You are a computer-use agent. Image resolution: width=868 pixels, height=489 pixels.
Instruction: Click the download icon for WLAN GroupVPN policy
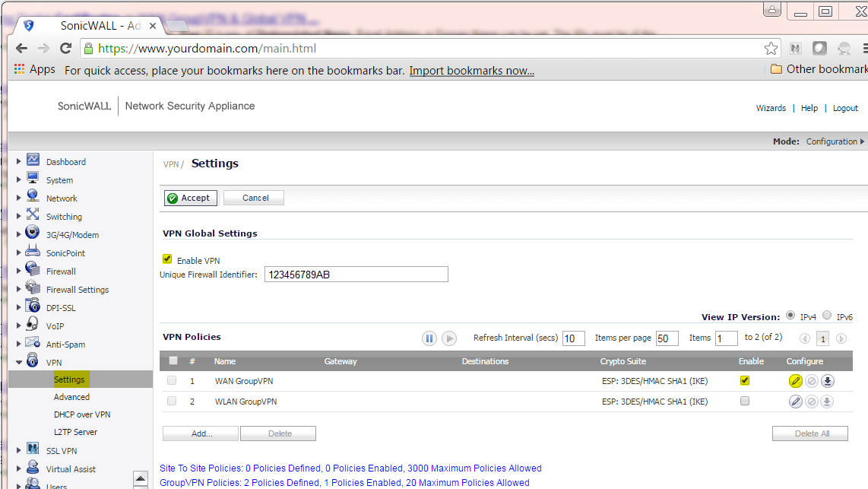827,402
